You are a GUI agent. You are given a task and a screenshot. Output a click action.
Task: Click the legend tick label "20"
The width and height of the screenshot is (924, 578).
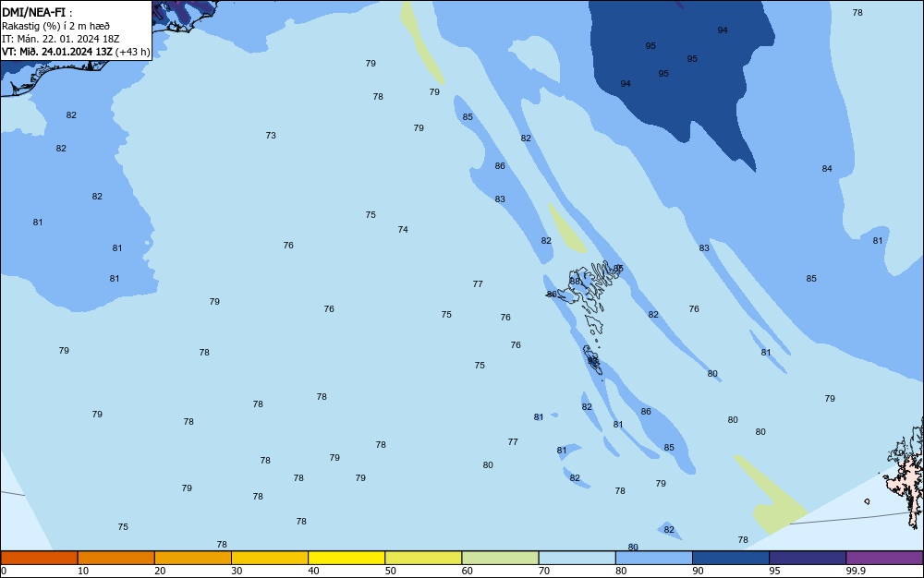point(160,571)
